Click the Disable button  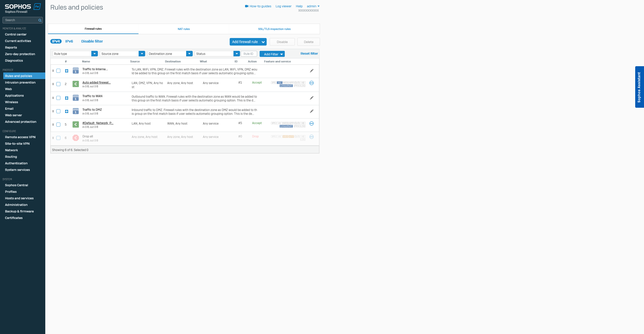pos(282,42)
